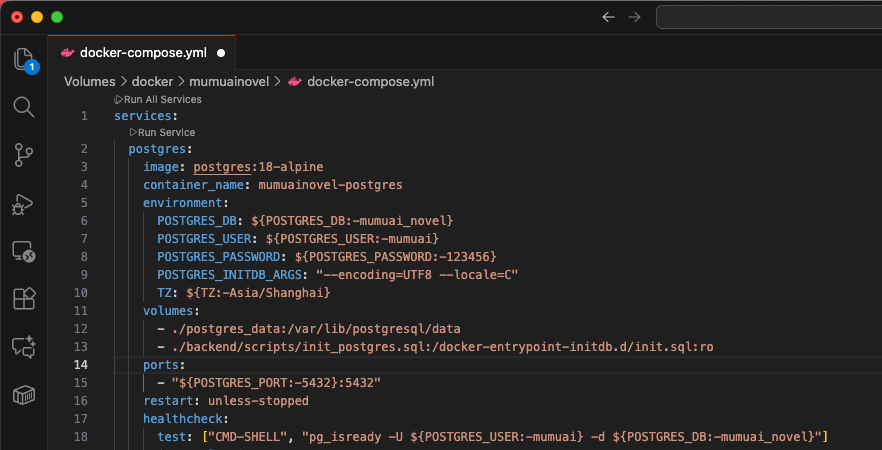Open the Remote Explorer view

(24, 252)
